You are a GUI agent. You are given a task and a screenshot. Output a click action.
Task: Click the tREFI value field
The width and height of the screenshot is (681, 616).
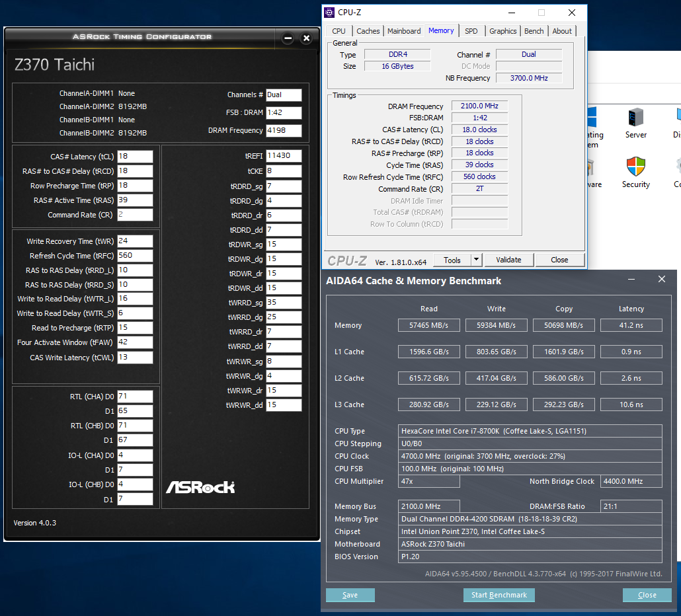click(284, 156)
